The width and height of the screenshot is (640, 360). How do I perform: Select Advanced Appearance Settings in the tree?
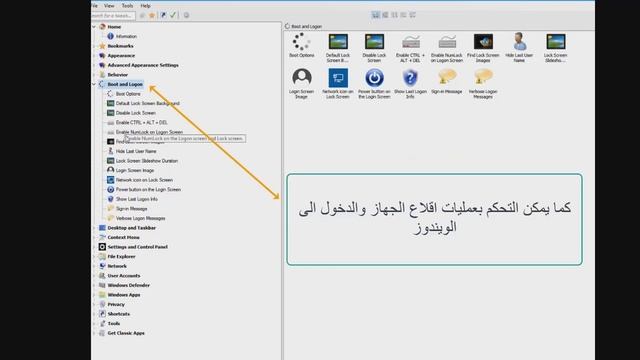pyautogui.click(x=143, y=65)
